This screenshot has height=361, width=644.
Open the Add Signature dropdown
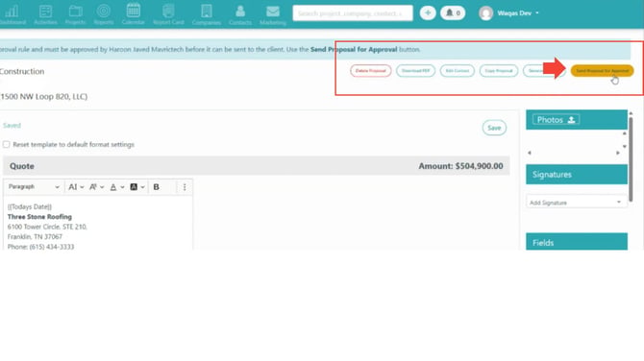tap(576, 203)
